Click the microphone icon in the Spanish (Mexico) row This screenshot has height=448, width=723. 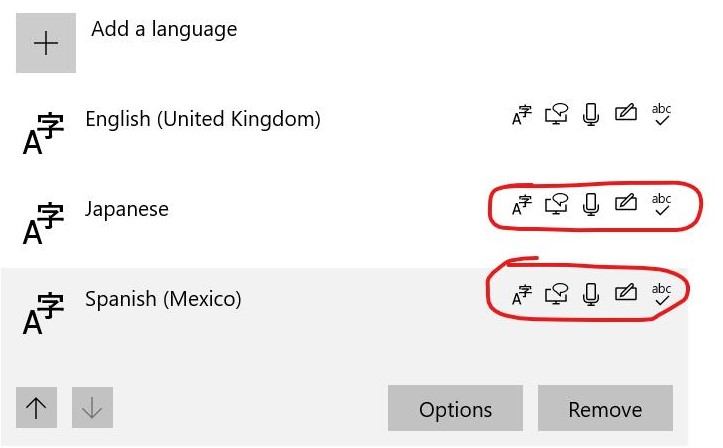click(591, 294)
